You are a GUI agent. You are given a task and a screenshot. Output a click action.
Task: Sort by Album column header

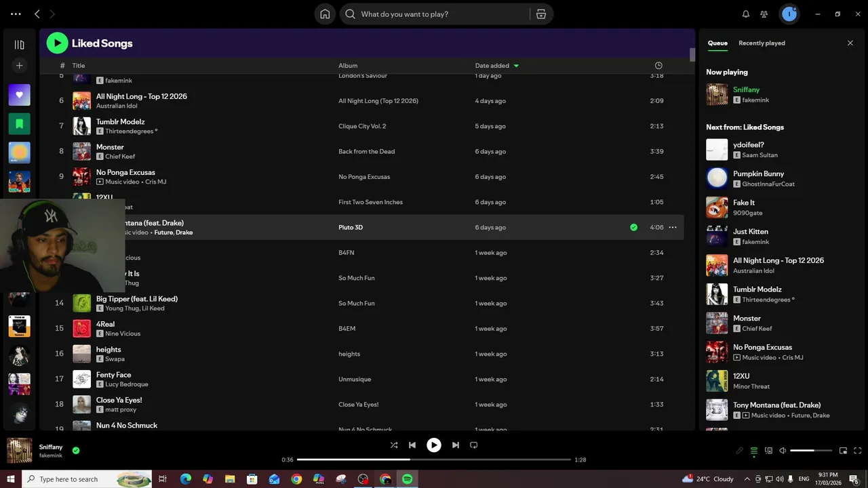coord(348,66)
